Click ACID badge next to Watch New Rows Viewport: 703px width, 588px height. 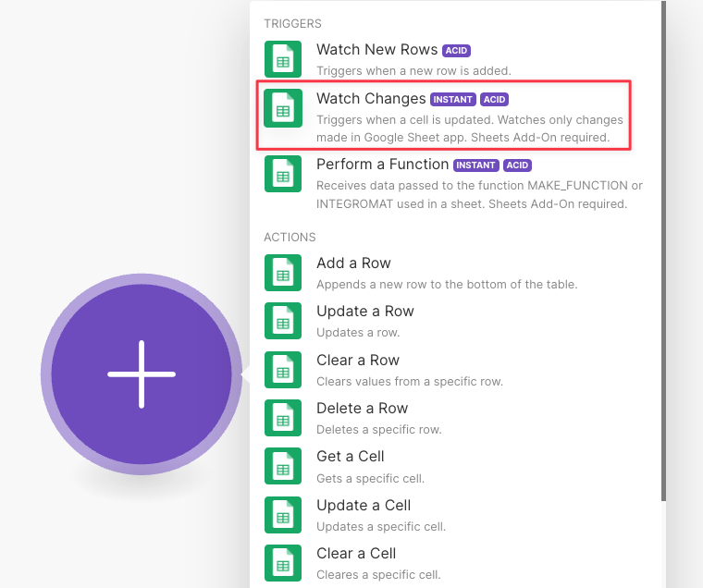(x=456, y=51)
